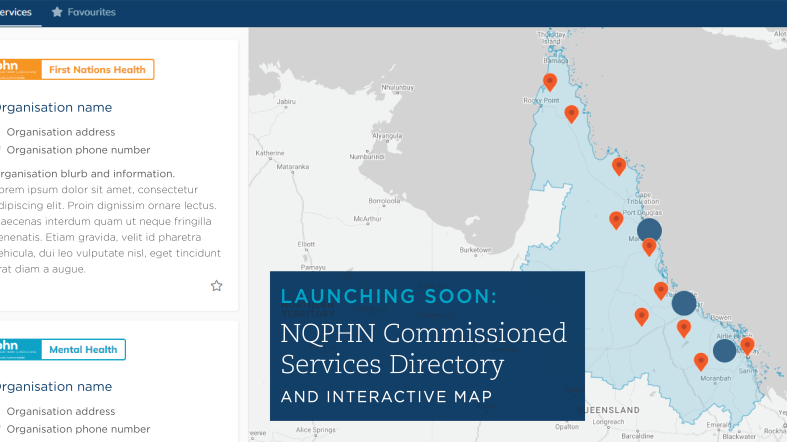Open Organisation name in the First Nations Health card
Viewport: 787px width, 442px height.
tap(56, 107)
